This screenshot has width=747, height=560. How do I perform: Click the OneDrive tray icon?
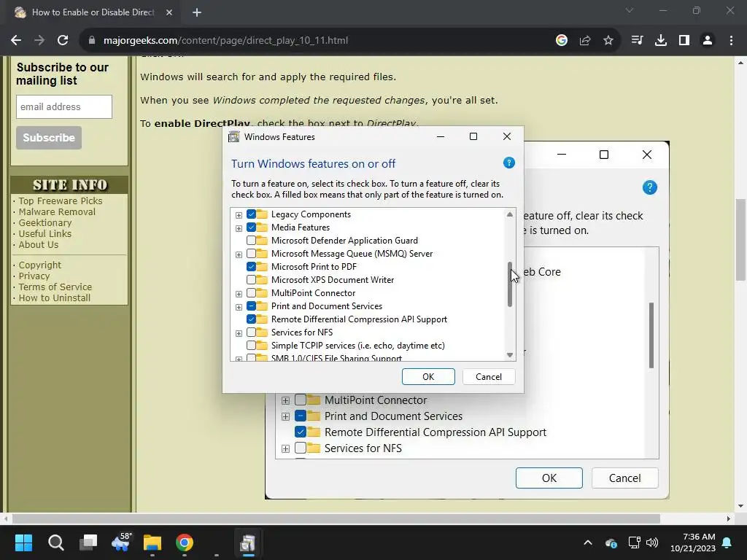tap(611, 542)
